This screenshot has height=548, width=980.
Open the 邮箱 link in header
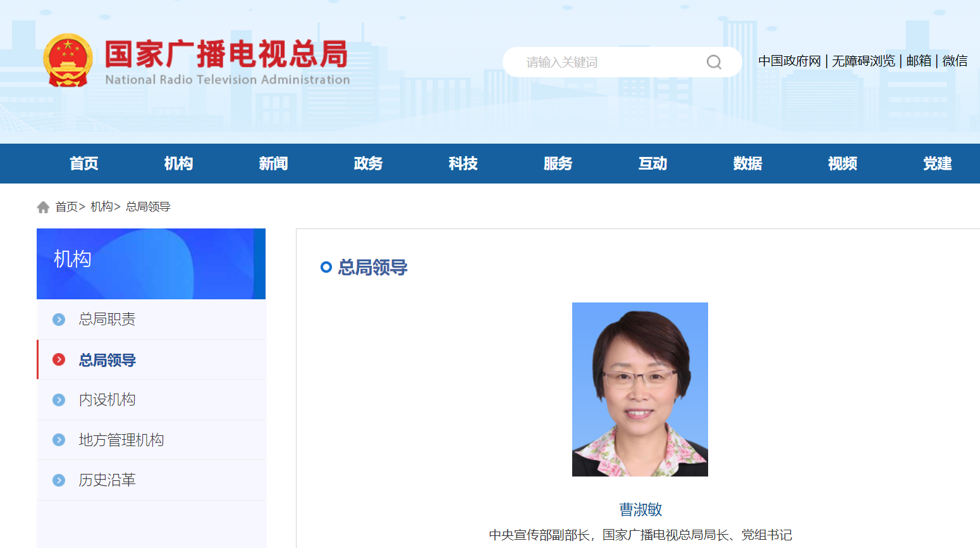tap(919, 61)
